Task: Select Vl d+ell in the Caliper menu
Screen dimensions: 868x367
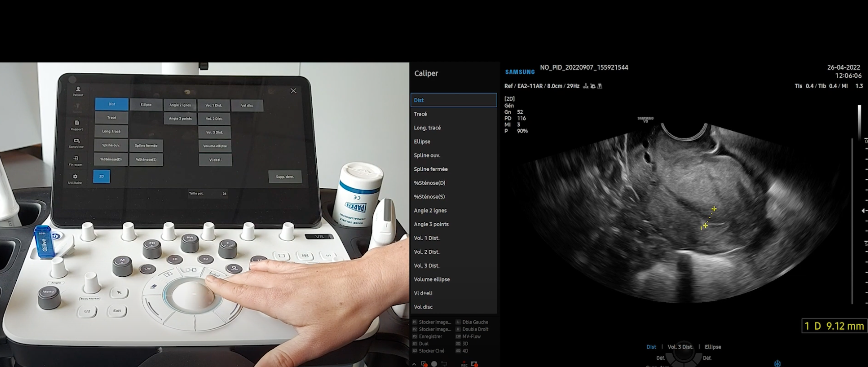Action: coord(454,293)
